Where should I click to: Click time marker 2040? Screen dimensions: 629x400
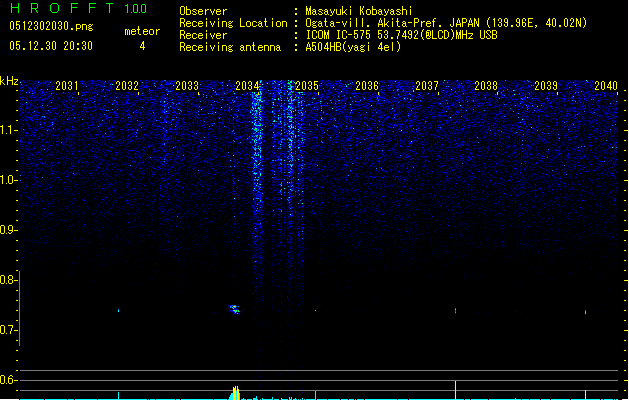(606, 85)
